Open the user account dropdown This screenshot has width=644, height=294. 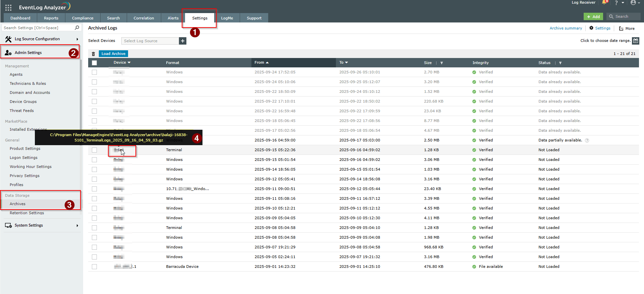pos(635,3)
